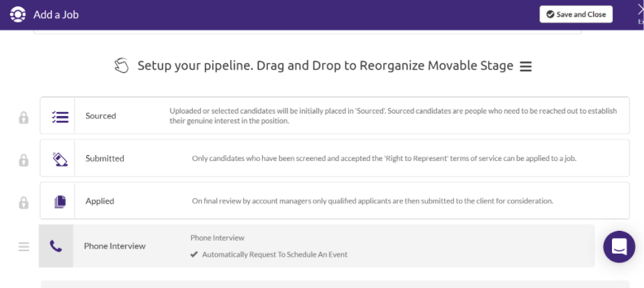Click the Submitted stage tag icon
The image size is (644, 288).
pos(60,159)
